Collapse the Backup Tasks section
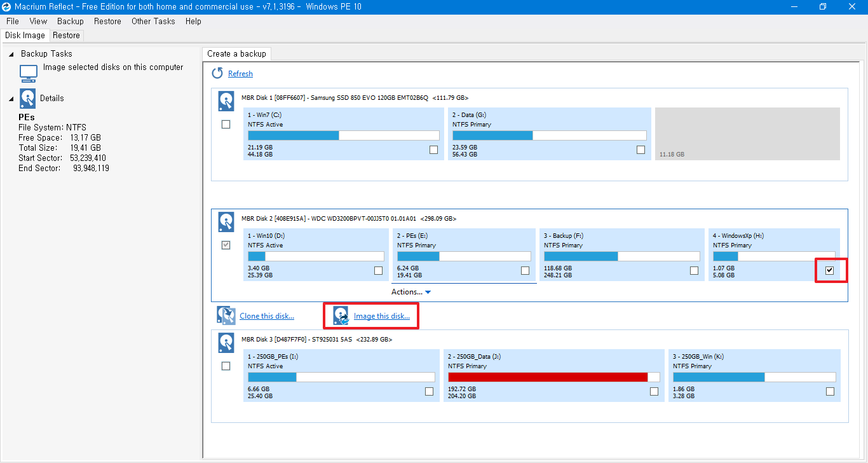 [x=11, y=54]
